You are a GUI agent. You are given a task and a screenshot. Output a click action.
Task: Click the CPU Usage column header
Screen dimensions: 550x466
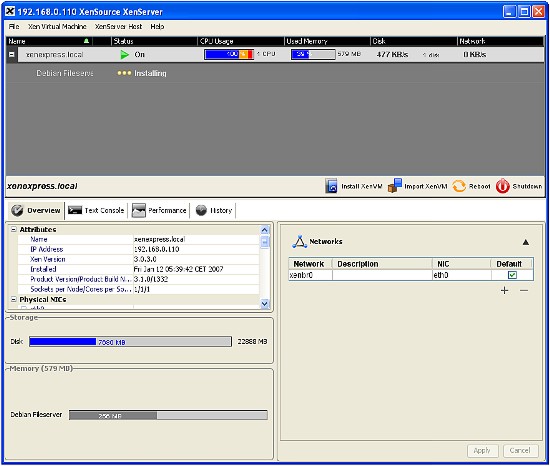coord(241,41)
